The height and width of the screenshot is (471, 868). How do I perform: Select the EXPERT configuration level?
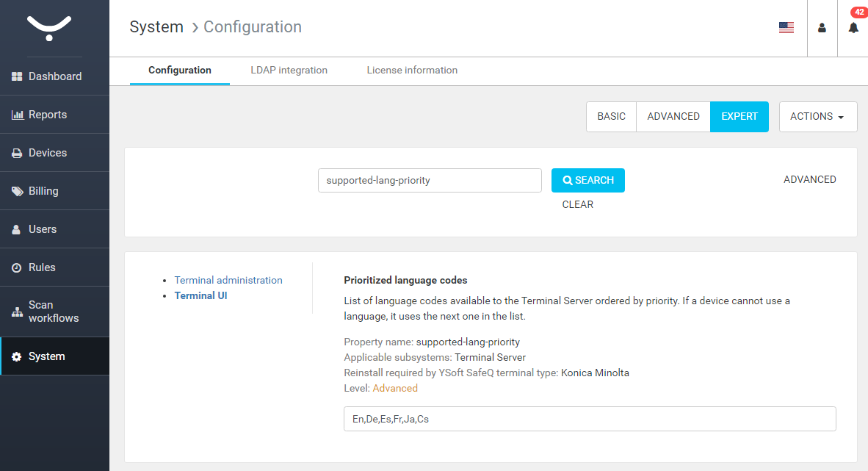tap(739, 117)
